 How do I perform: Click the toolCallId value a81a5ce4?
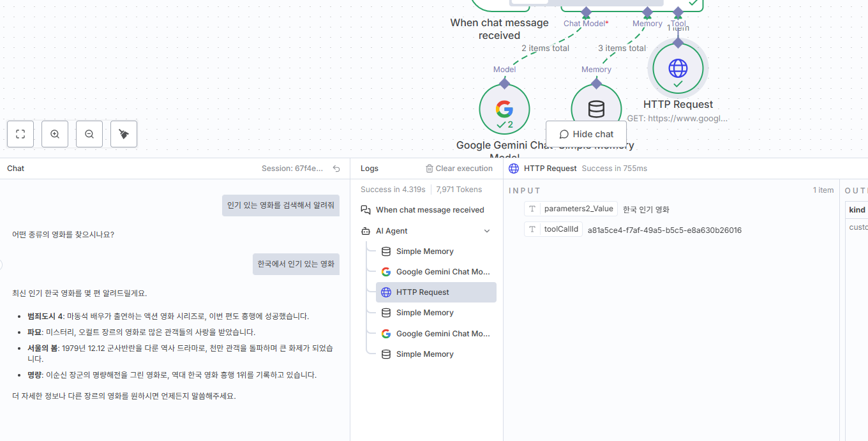pos(664,230)
